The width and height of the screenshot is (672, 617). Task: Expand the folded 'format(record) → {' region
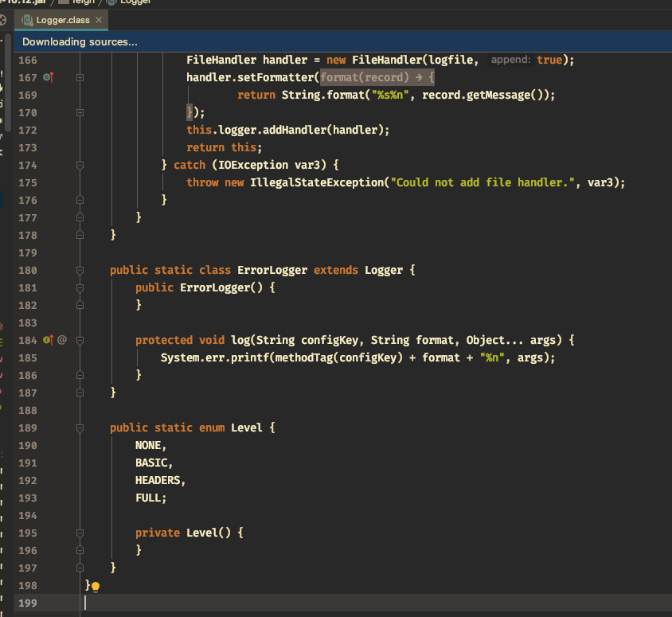coord(377,77)
